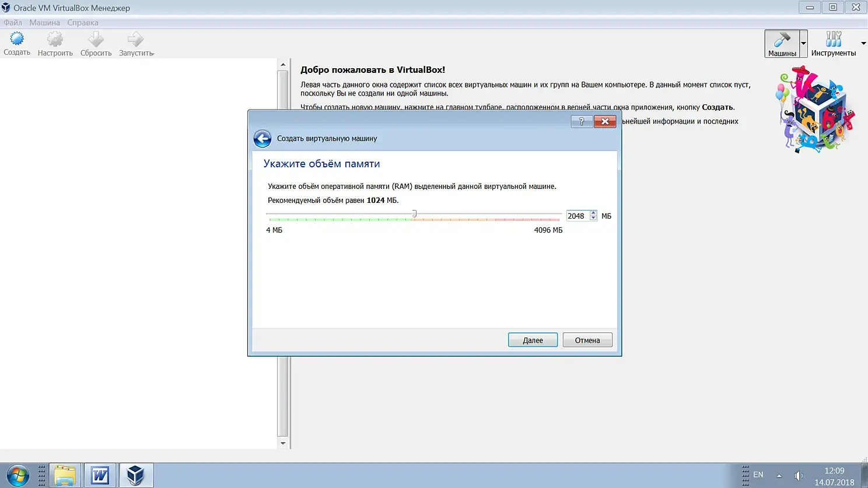
Task: Click the machine list scrollbar up arrow
Action: pyautogui.click(x=283, y=65)
